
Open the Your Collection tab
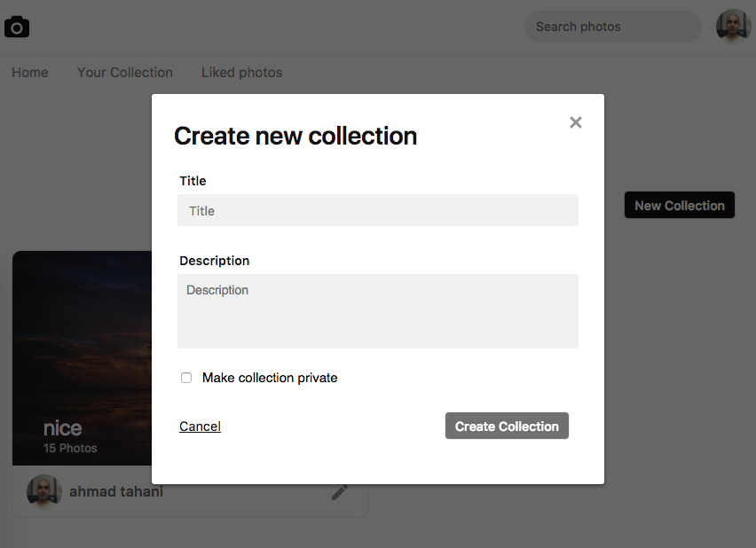tap(125, 73)
